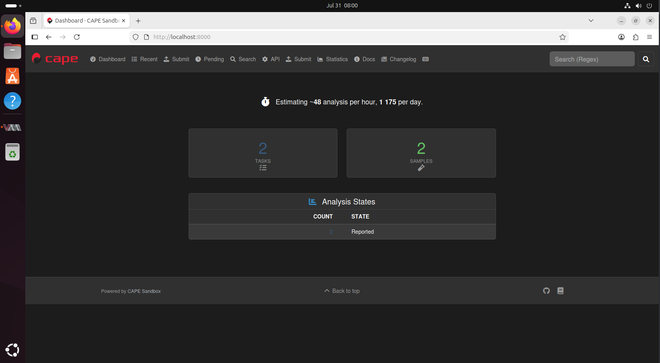Image resolution: width=660 pixels, height=363 pixels.
Task: Click the keyboard icon after Changelog
Action: point(426,59)
